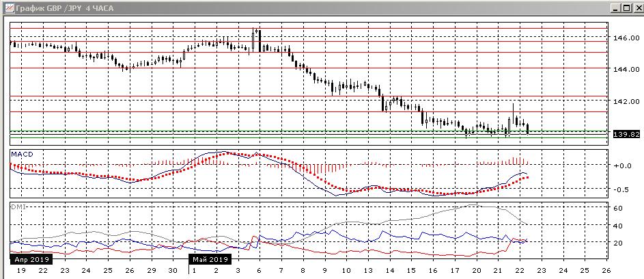Click the DMI 20 scale label
644x279 pixels.
617,242
